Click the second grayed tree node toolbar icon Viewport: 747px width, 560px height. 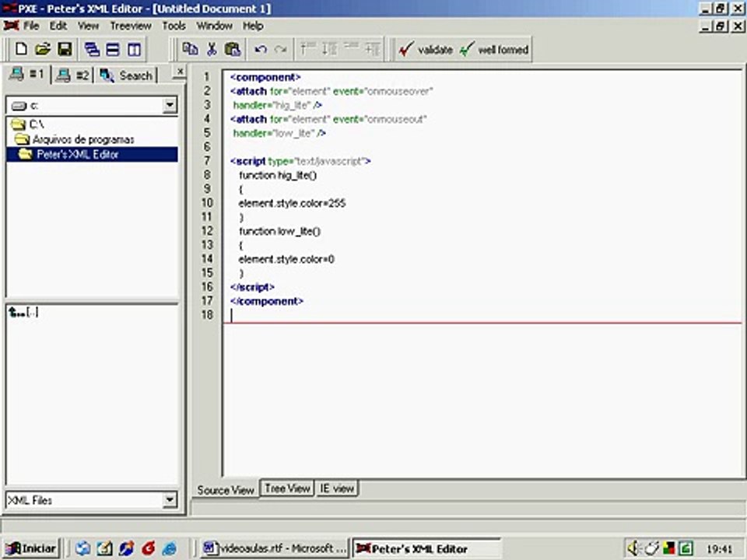coord(329,48)
